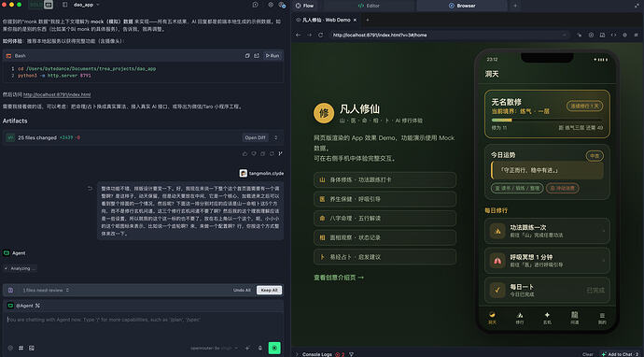Click the Keep All button
Screen dimensions: 644x357
[269, 291]
